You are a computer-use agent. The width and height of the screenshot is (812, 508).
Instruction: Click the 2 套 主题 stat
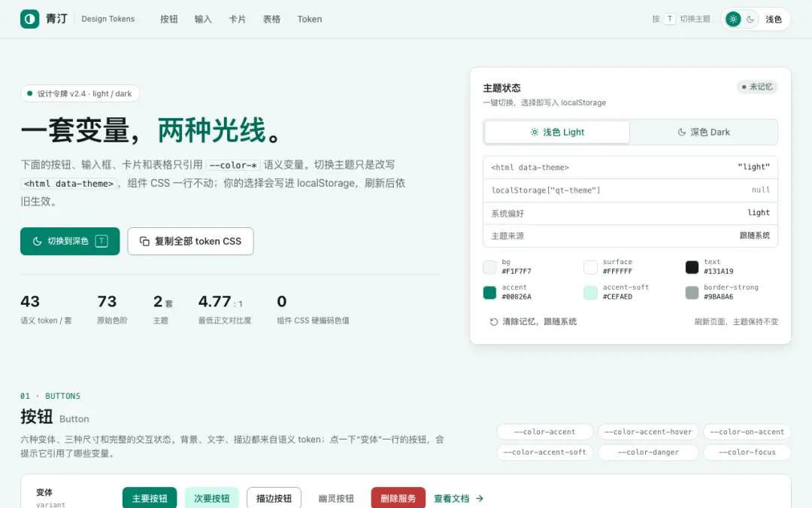(x=163, y=309)
